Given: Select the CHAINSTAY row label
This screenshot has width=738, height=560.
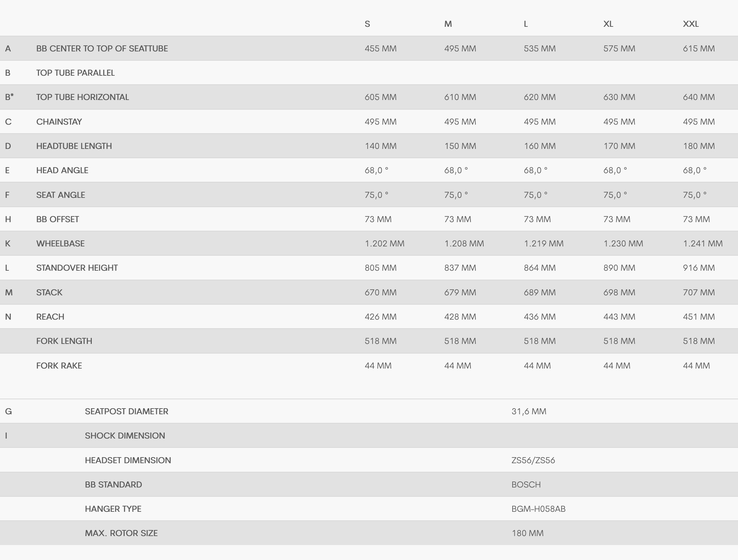Looking at the screenshot, I should tap(59, 122).
